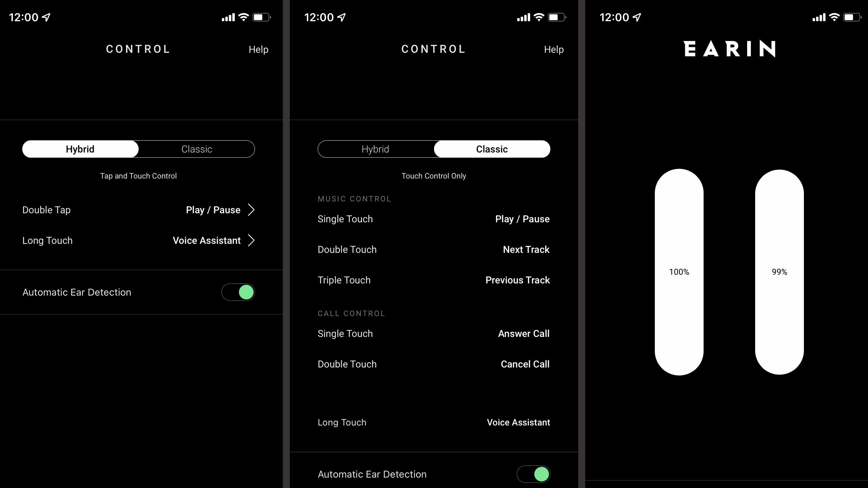Select the Hybrid control mode tab
The height and width of the screenshot is (488, 868).
point(80,149)
